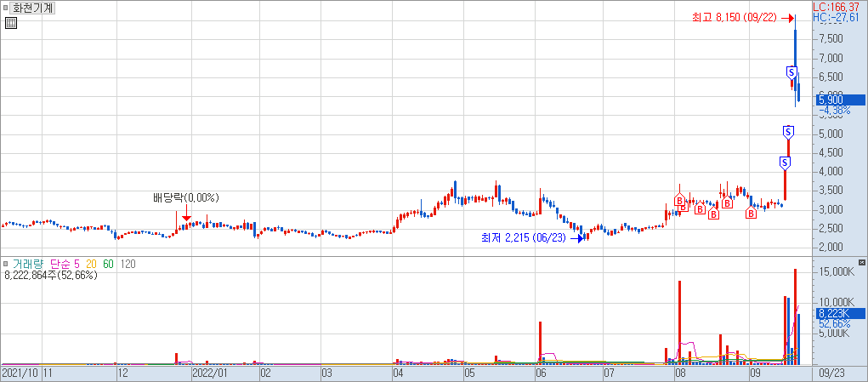Image resolution: width=868 pixels, height=382 pixels.
Task: Open the data table grid icon
Action: click(x=11, y=23)
